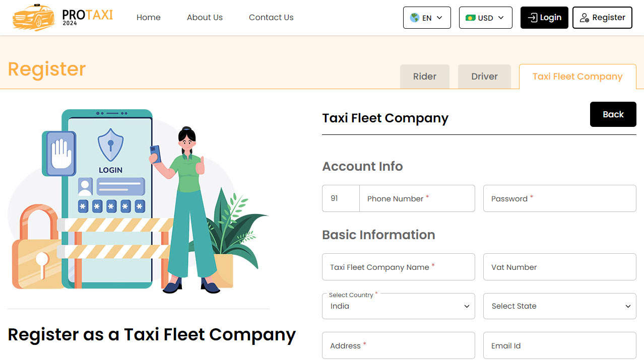Select the Taxi Fleet Company tab
The image size is (644, 360).
[x=577, y=77]
